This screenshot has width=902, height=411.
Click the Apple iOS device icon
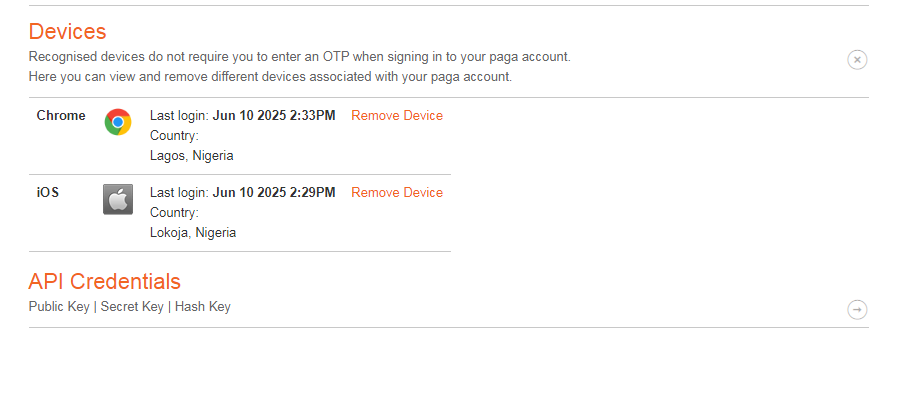pos(118,199)
